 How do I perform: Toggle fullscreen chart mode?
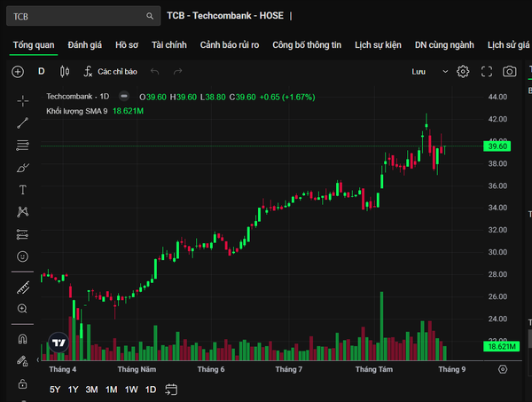pyautogui.click(x=487, y=72)
